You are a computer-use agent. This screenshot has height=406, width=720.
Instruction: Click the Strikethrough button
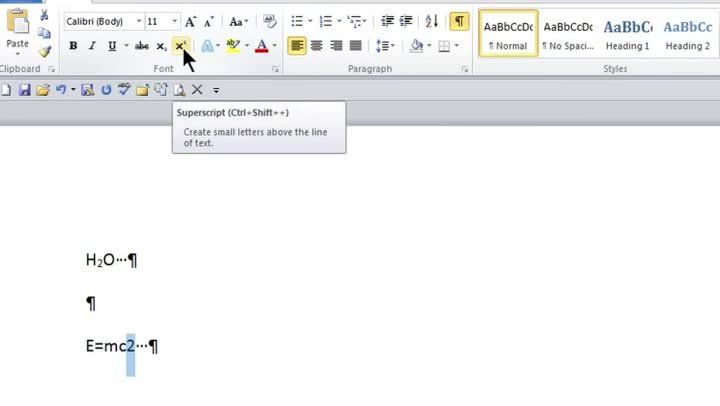click(x=141, y=46)
